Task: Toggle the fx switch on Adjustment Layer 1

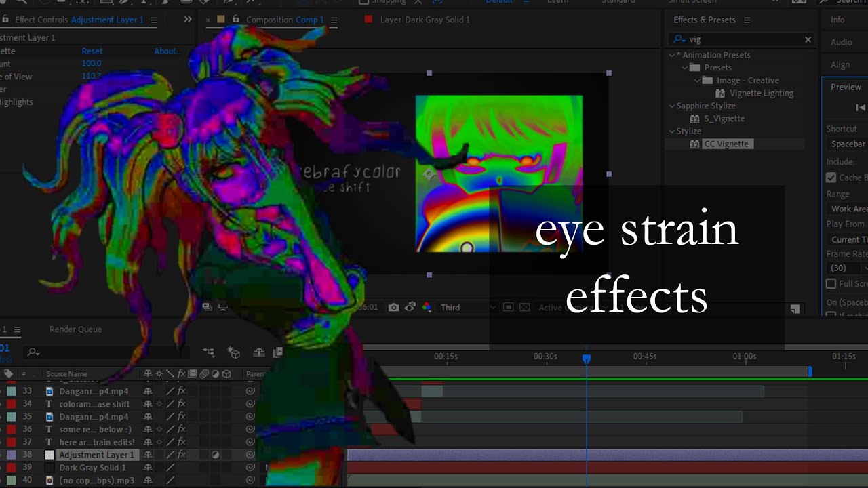Action: point(182,455)
